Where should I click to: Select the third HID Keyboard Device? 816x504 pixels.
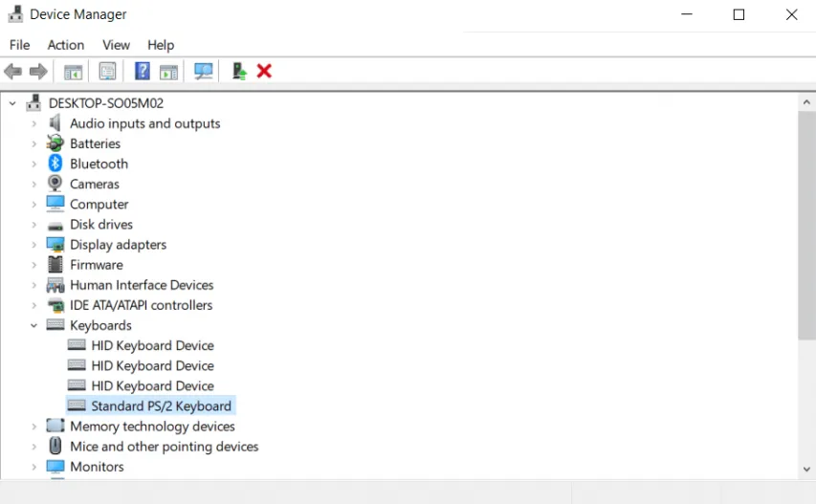point(152,386)
